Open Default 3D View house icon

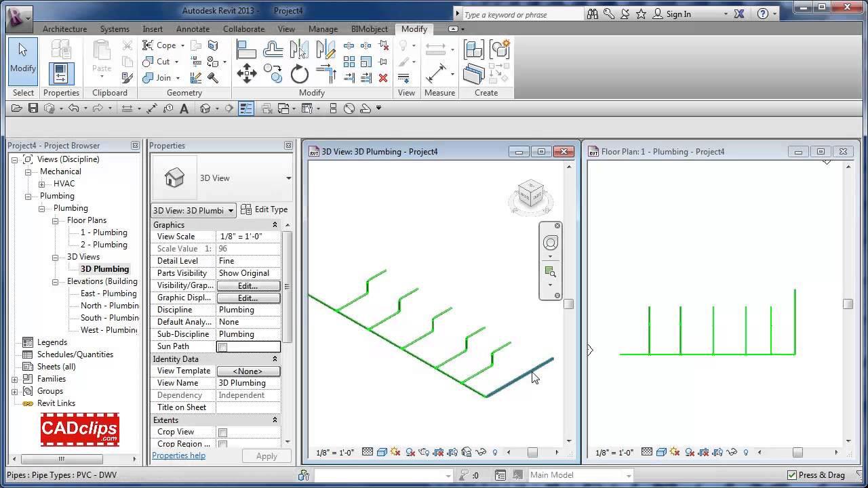pyautogui.click(x=205, y=108)
